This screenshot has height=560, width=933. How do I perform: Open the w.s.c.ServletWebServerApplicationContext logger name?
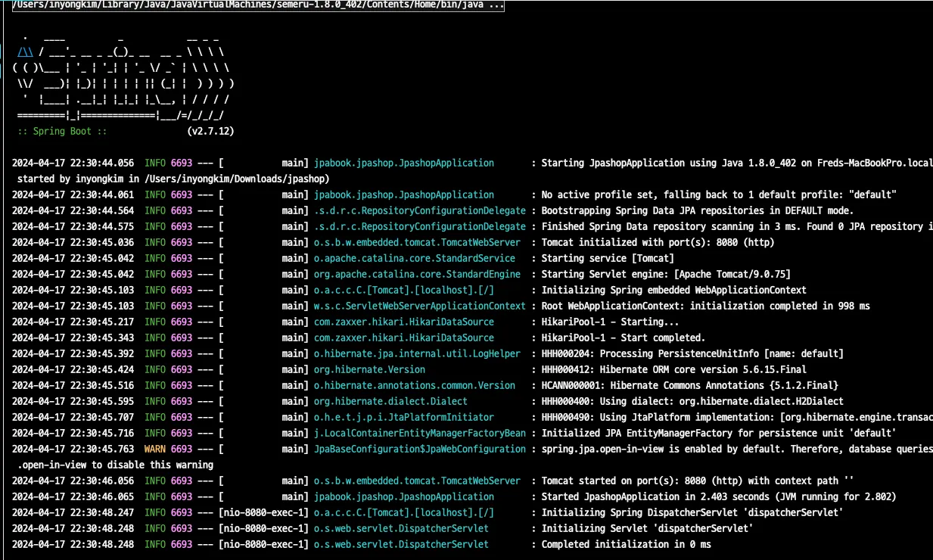(x=419, y=306)
